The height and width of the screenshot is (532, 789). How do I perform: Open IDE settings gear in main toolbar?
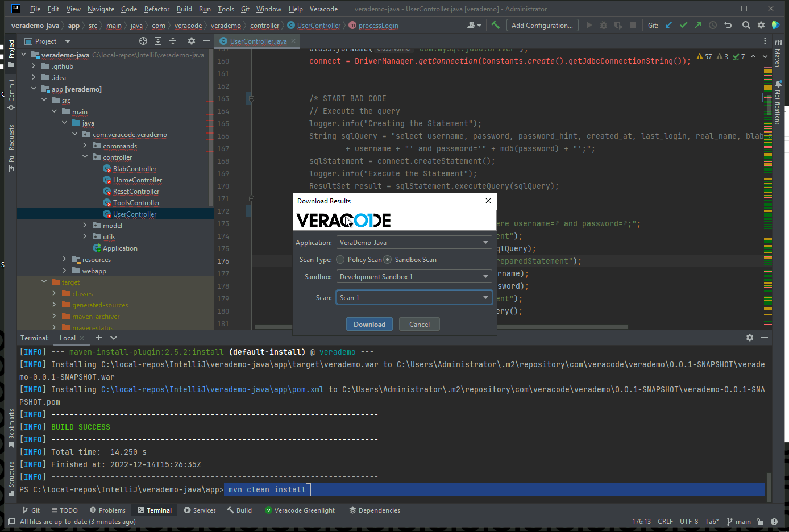pyautogui.click(x=761, y=25)
